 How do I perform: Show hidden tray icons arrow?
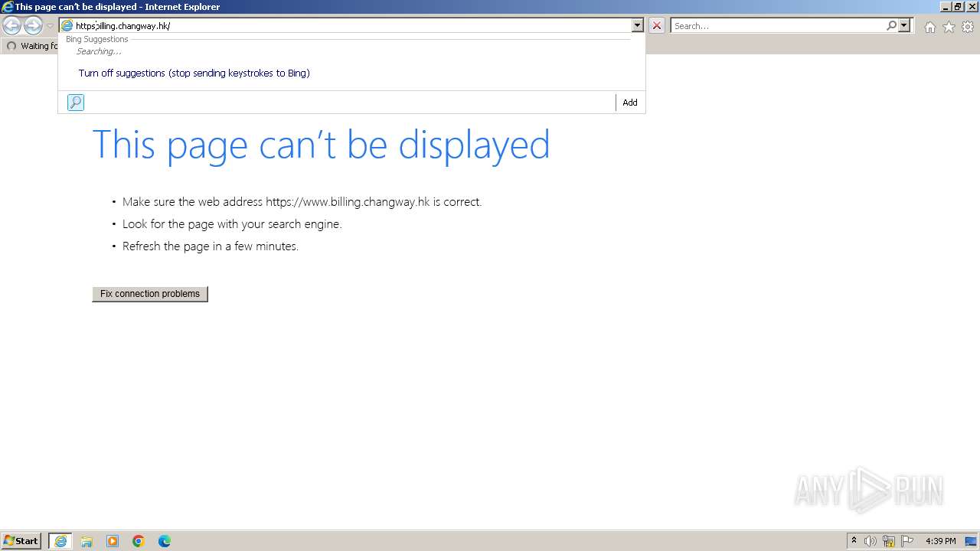tap(854, 541)
